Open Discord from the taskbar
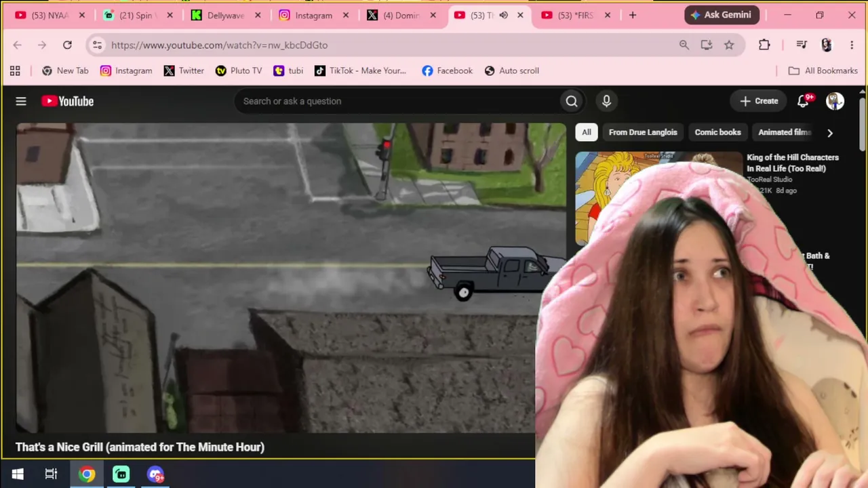This screenshot has width=868, height=488. pyautogui.click(x=155, y=474)
